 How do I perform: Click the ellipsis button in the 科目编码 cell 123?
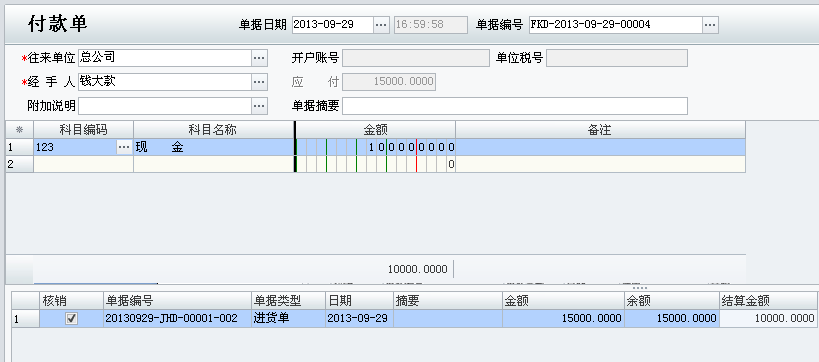(x=124, y=147)
